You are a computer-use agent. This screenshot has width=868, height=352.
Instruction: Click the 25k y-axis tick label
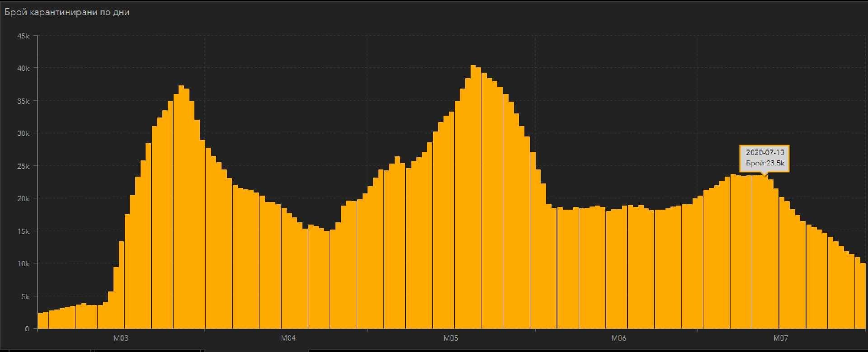point(24,166)
